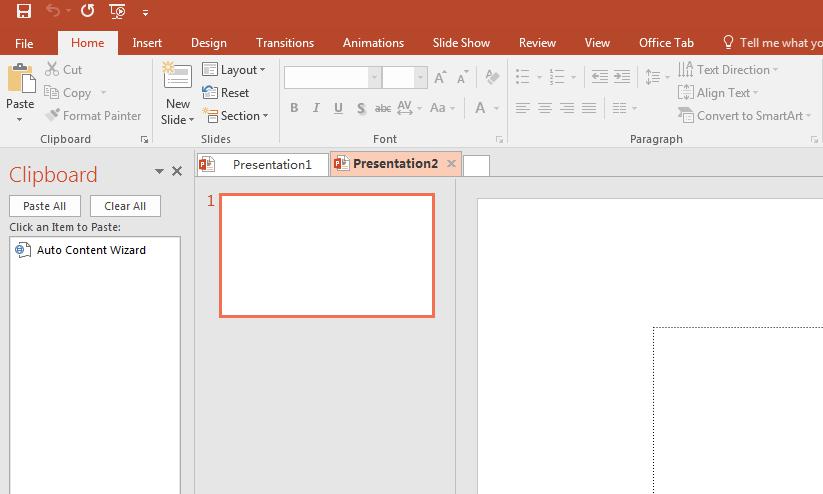Switch to the Insert ribbon tab
The height and width of the screenshot is (494, 823).
tap(147, 43)
